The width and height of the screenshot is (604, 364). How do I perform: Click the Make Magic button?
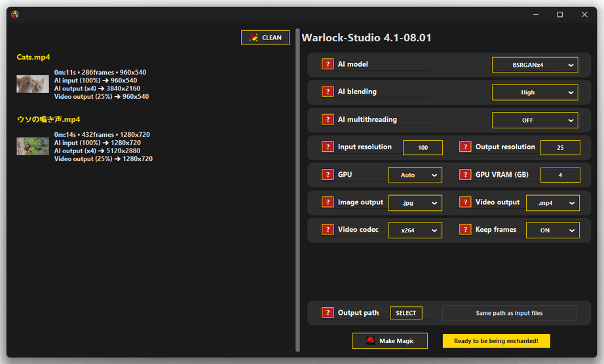click(390, 341)
